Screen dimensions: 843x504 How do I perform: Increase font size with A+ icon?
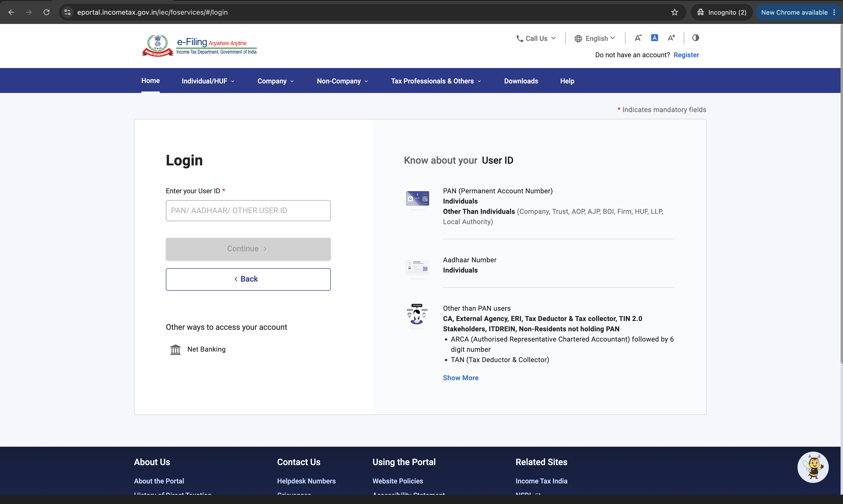(x=671, y=38)
